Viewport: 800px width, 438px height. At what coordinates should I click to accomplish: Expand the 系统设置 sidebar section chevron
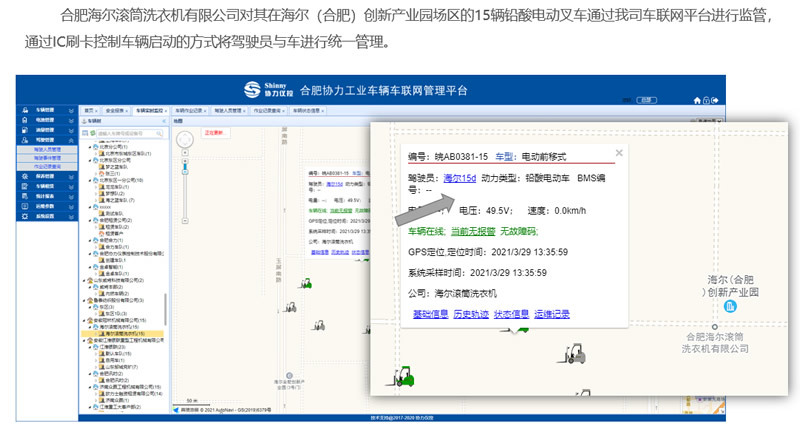tap(71, 216)
